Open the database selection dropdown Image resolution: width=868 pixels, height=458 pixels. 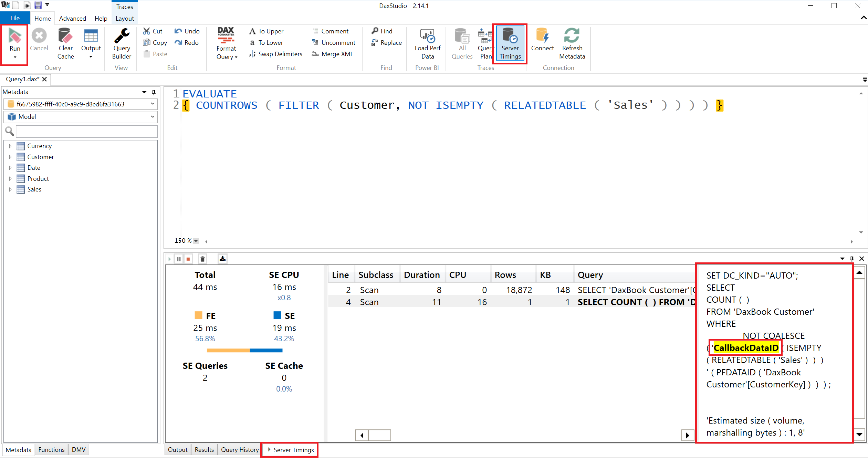click(x=153, y=104)
